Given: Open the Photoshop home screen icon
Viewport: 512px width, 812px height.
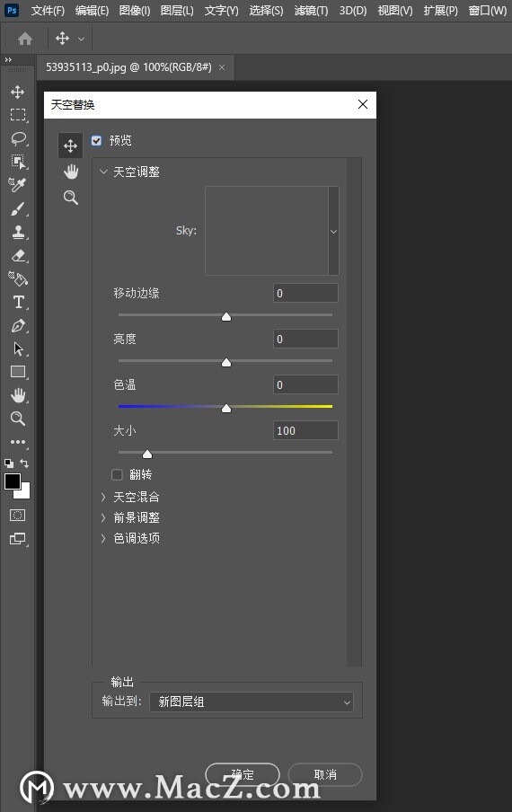Looking at the screenshot, I should coord(25,39).
